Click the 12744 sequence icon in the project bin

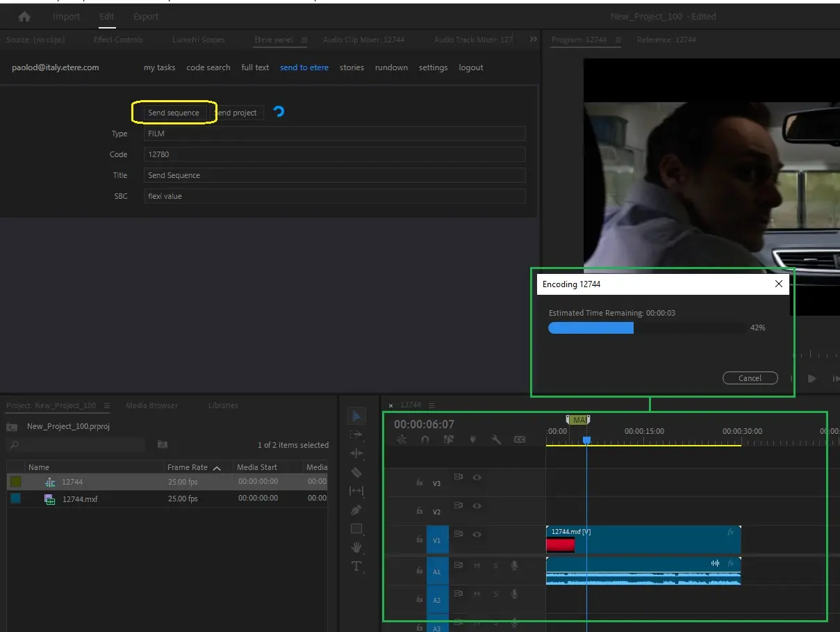point(49,482)
